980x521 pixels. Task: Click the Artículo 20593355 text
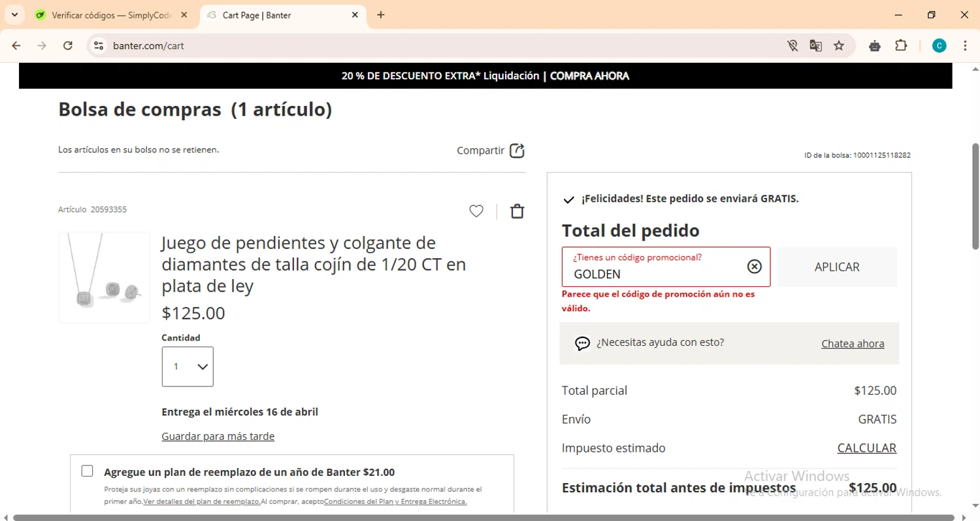(92, 209)
